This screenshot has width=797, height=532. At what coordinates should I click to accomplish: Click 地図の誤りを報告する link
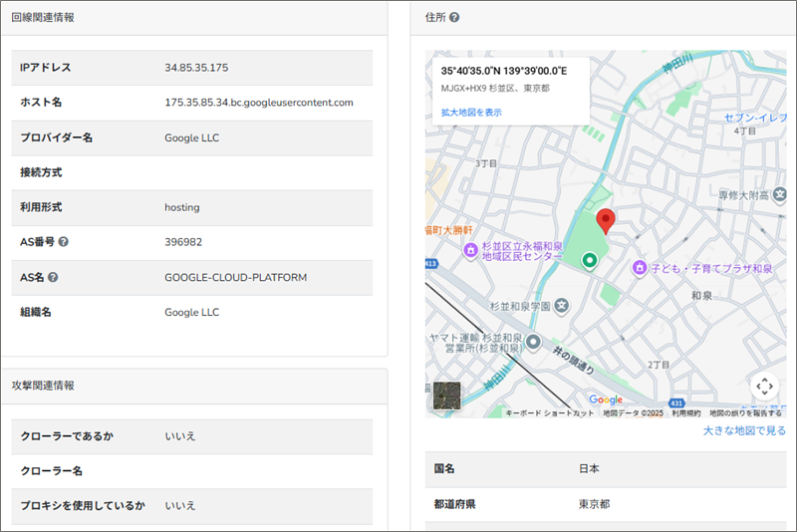coord(745,412)
